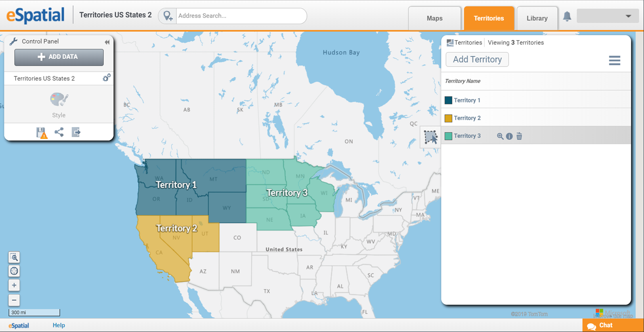Viewport: 644px width, 332px height.
Task: Open the territories hamburger menu
Action: pyautogui.click(x=615, y=60)
